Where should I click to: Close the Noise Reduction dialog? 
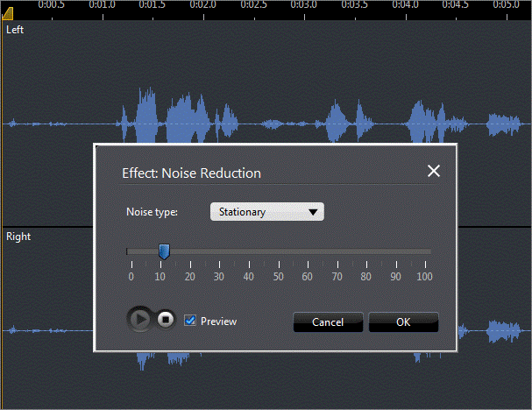point(434,171)
